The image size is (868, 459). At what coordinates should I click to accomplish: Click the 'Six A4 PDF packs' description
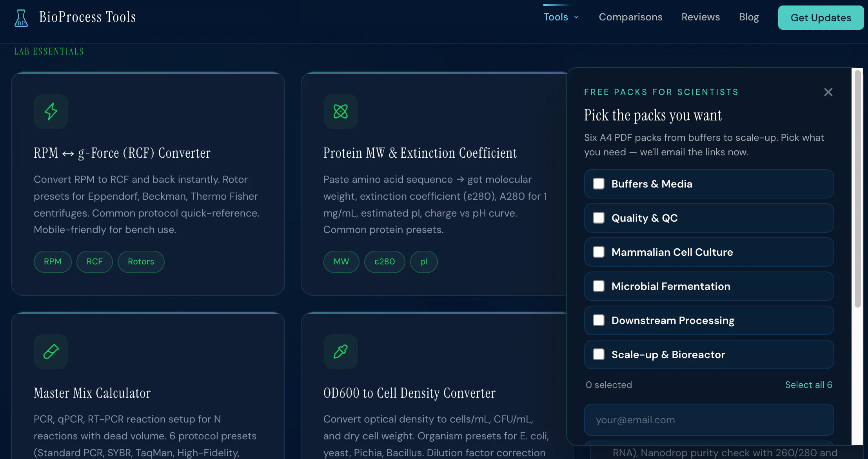click(x=704, y=145)
